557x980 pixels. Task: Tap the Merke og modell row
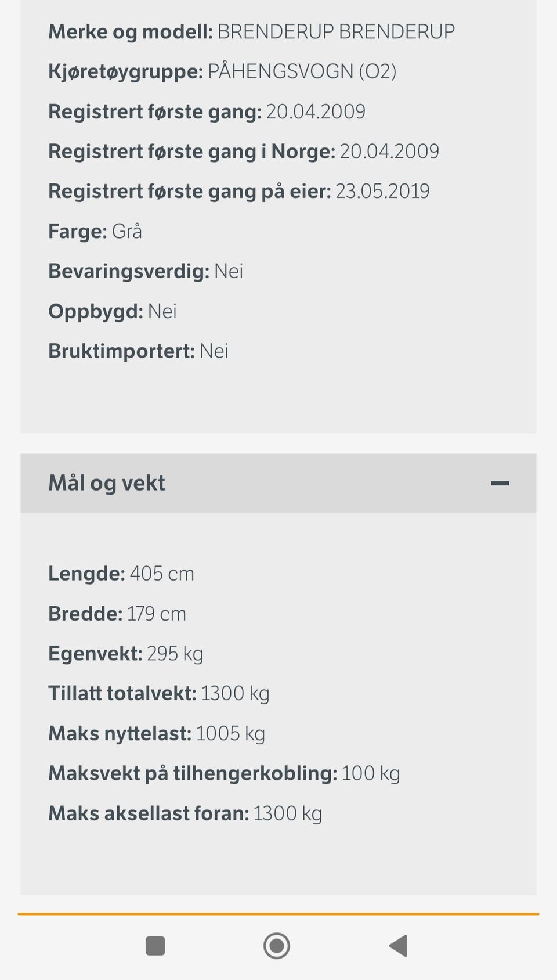click(251, 31)
